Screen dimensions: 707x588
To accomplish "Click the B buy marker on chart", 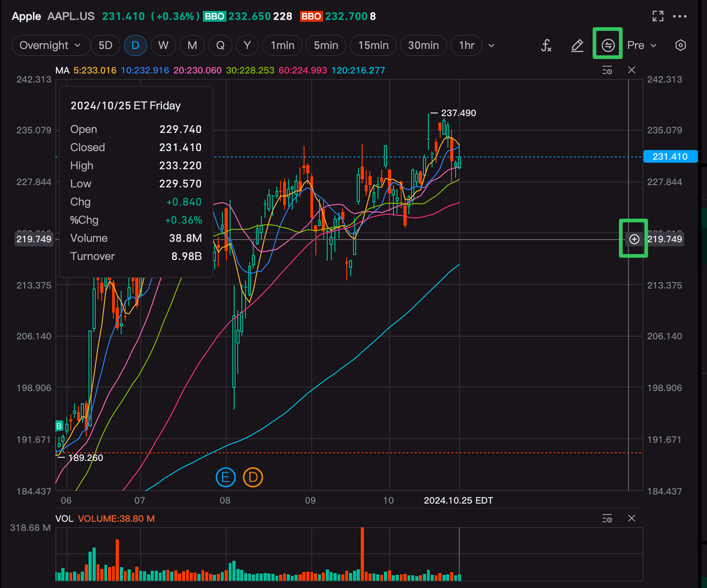I will (59, 426).
